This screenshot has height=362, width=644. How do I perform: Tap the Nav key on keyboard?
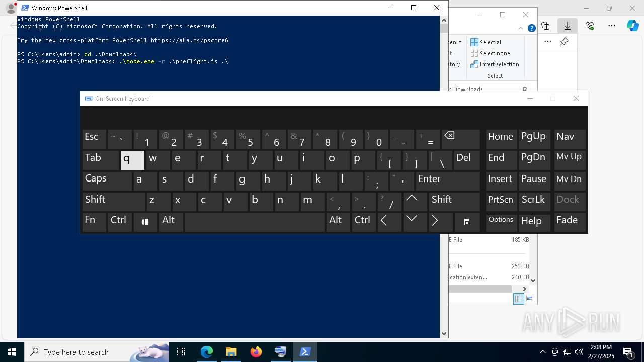click(570, 139)
